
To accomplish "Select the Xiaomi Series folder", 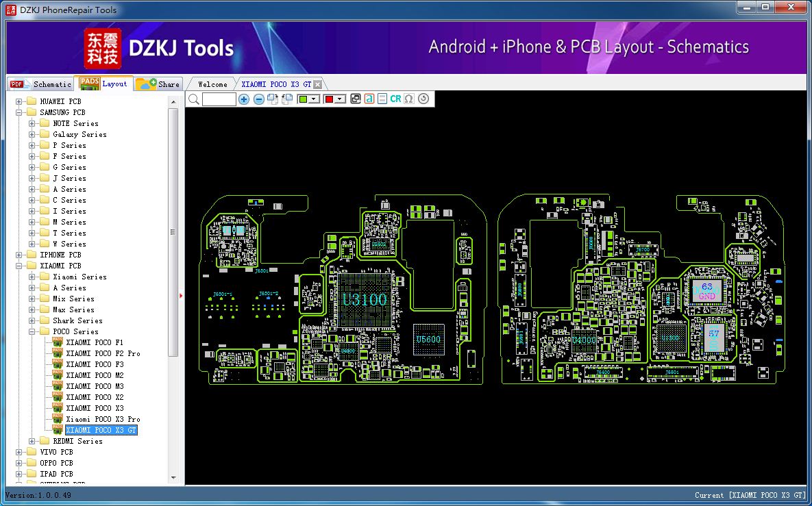I will pyautogui.click(x=79, y=277).
